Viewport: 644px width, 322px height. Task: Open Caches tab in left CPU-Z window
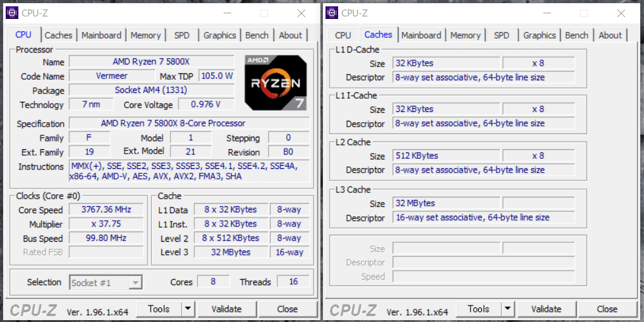[x=58, y=35]
